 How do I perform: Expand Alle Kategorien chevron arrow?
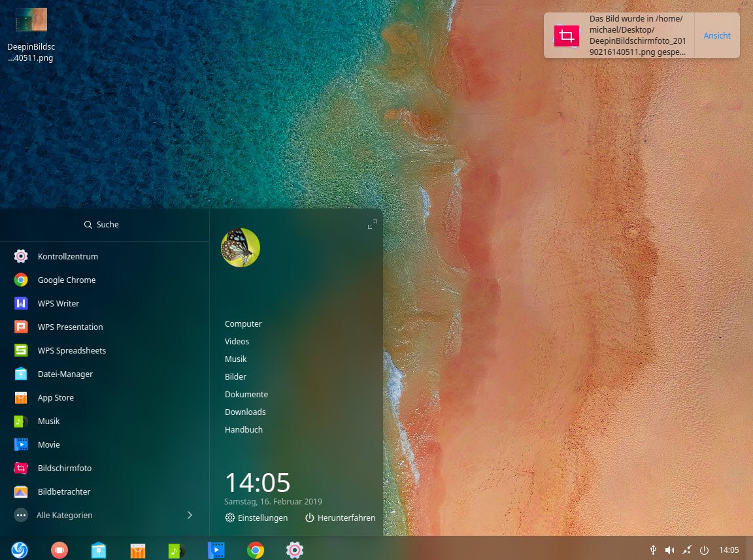click(190, 516)
